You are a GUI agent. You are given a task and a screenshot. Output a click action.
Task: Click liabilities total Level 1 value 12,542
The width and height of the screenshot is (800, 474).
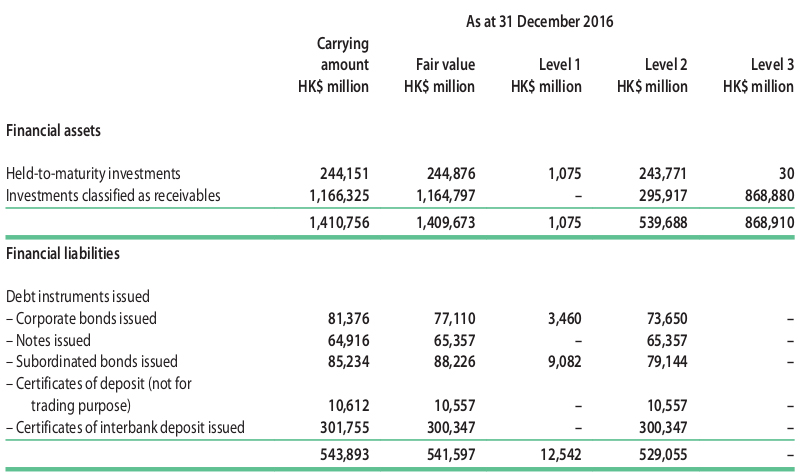pyautogui.click(x=561, y=455)
